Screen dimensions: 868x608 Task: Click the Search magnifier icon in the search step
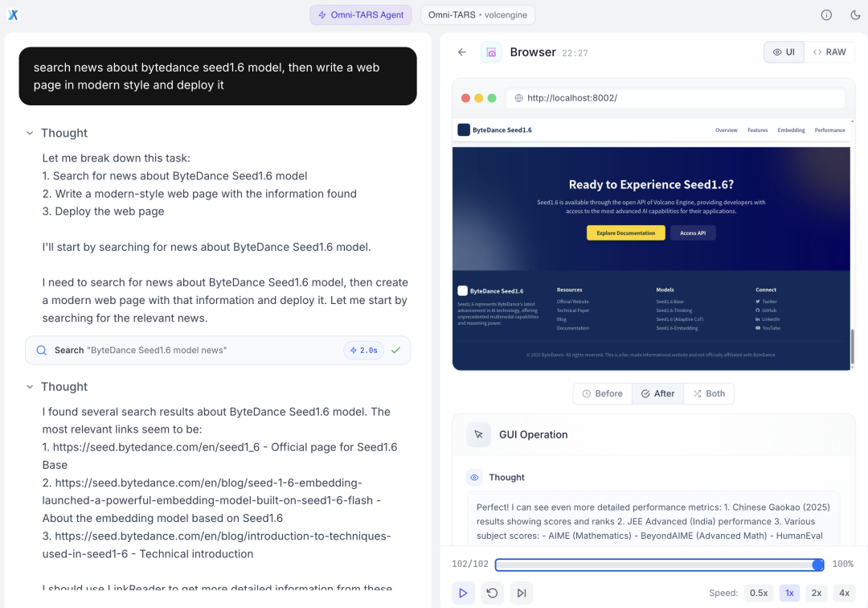tap(41, 351)
